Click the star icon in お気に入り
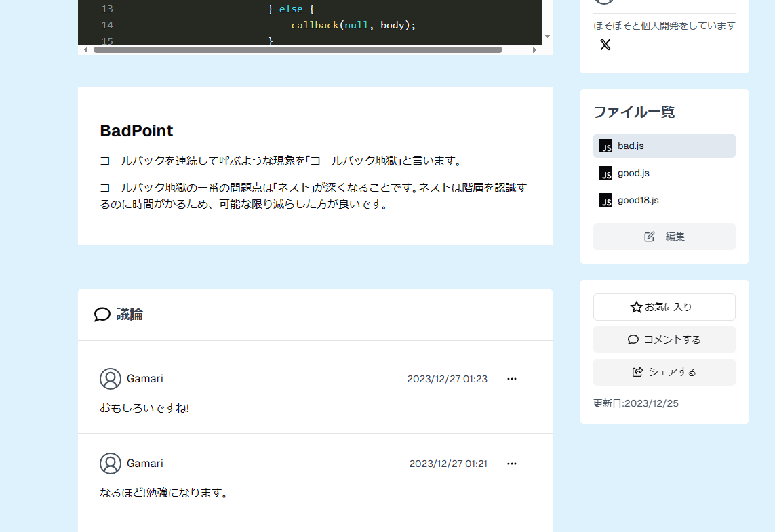 (x=636, y=307)
